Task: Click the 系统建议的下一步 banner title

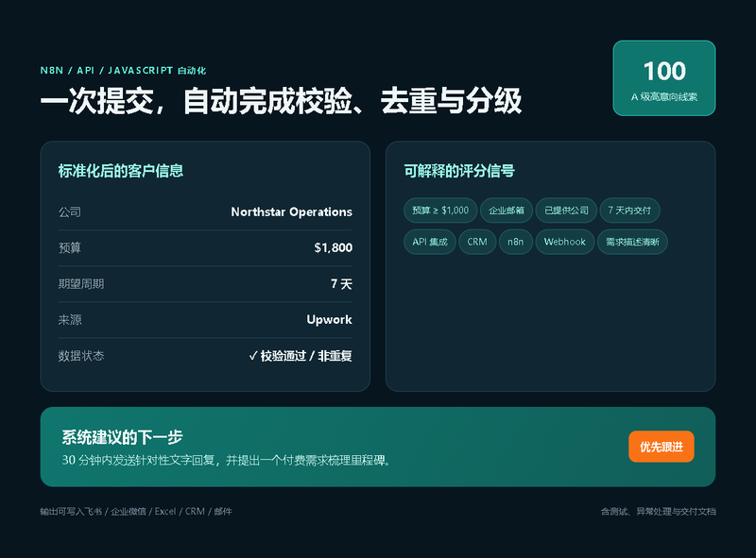Action: (122, 437)
